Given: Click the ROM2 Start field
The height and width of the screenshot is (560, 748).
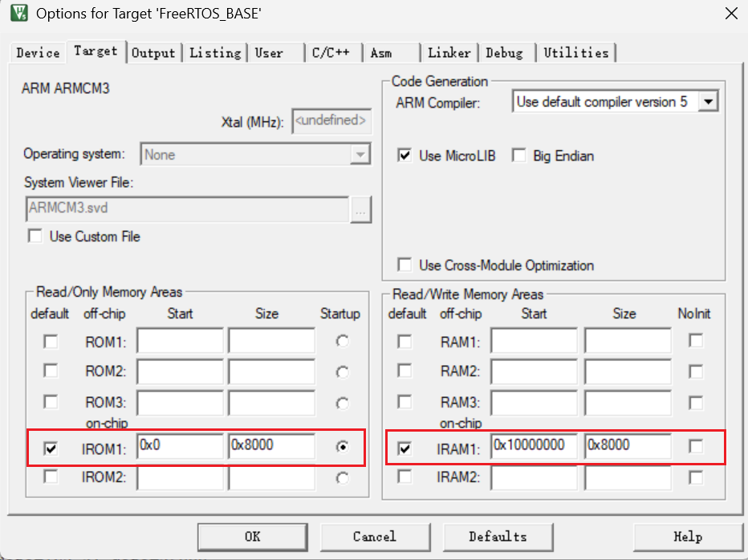Looking at the screenshot, I should tap(180, 371).
